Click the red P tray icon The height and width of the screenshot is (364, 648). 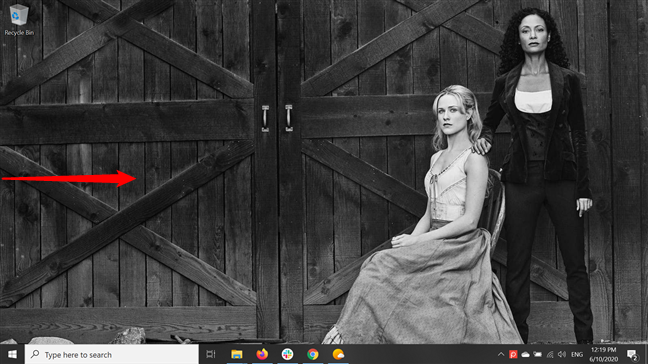point(513,354)
